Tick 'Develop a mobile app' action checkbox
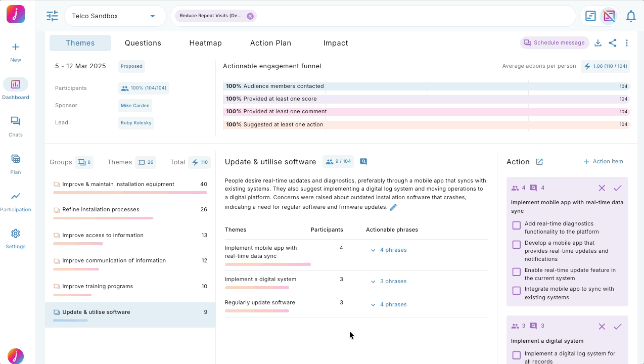This screenshot has height=364, width=644. 516,245
